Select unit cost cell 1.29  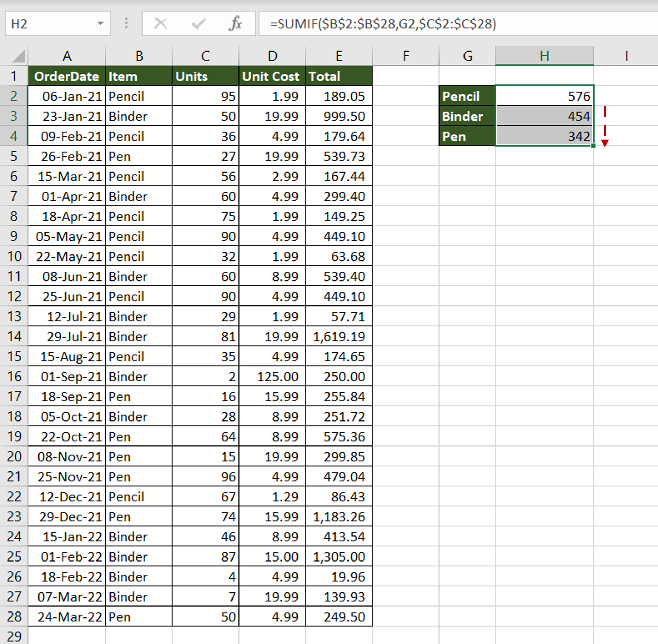pos(272,496)
